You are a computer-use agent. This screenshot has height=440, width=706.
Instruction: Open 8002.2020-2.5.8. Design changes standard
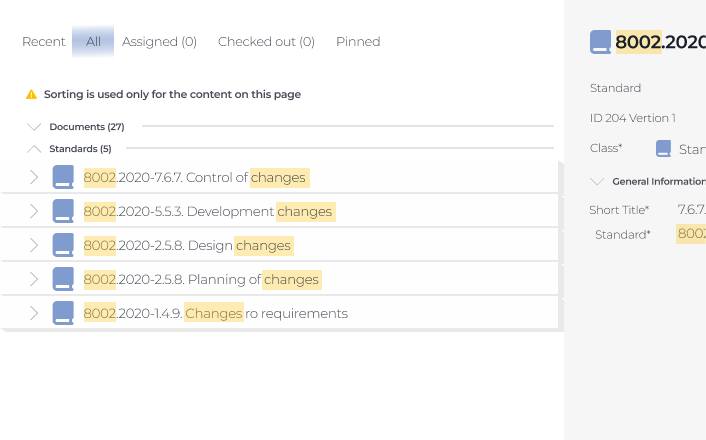coord(188,245)
